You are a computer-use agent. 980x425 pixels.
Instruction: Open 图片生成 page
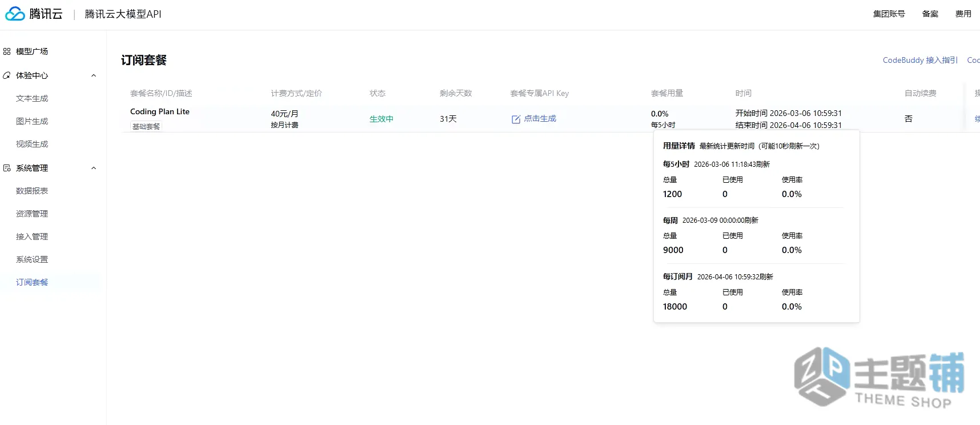32,121
